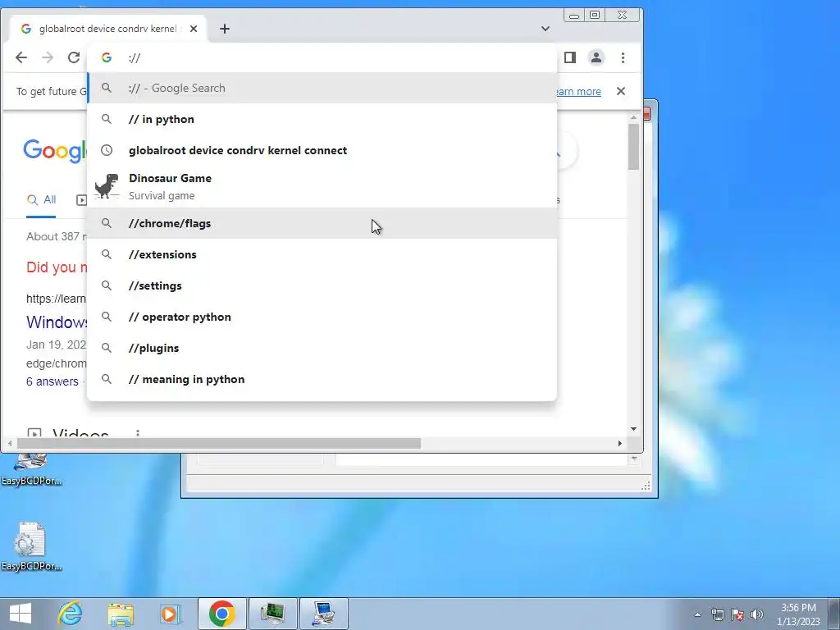Click the vertical scrollbar up arrow in Chrome
Screen dimensions: 840x630
click(x=634, y=116)
